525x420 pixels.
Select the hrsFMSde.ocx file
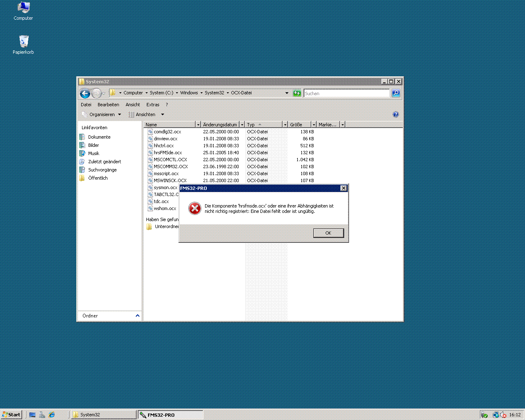point(168,153)
